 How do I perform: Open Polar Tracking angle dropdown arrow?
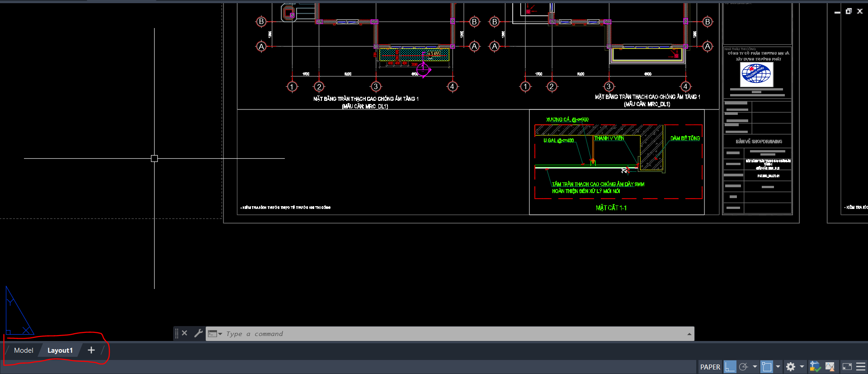[755, 367]
